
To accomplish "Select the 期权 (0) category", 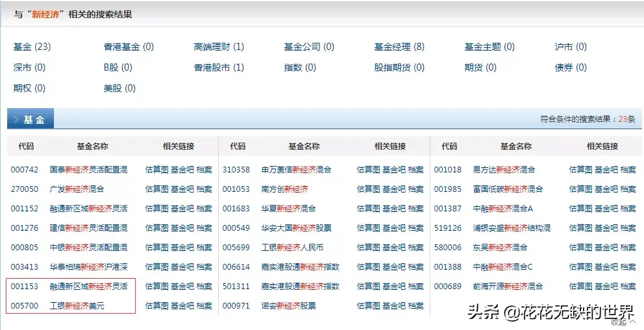I will pyautogui.click(x=29, y=88).
